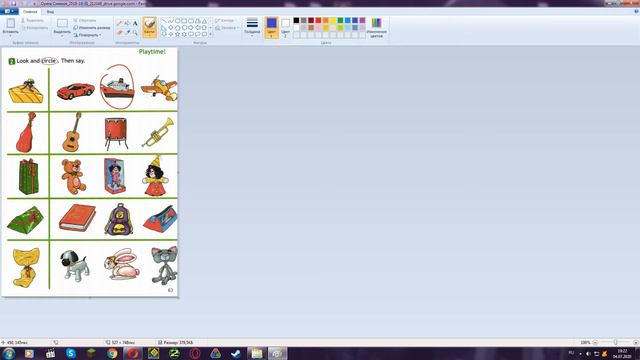
Task: Choose the Cloud callout shape
Action: tap(204, 34)
